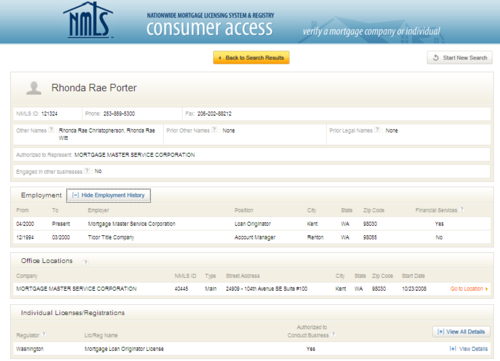Click Account Manager position cell
Viewport: 500px width, 361px height.
(x=255, y=237)
